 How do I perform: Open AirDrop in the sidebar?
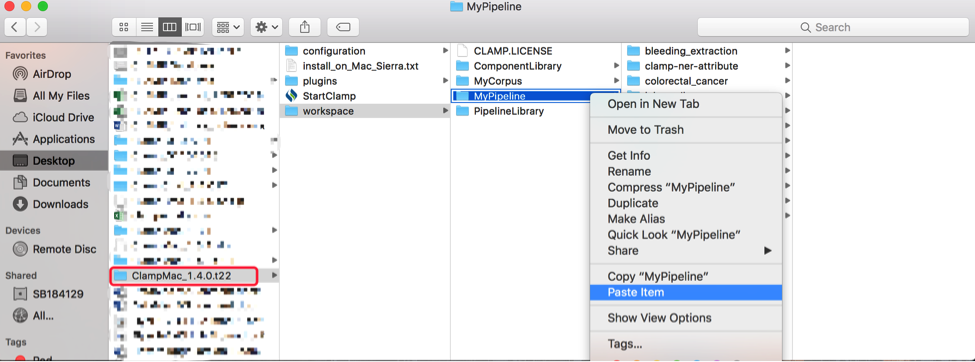(52, 74)
